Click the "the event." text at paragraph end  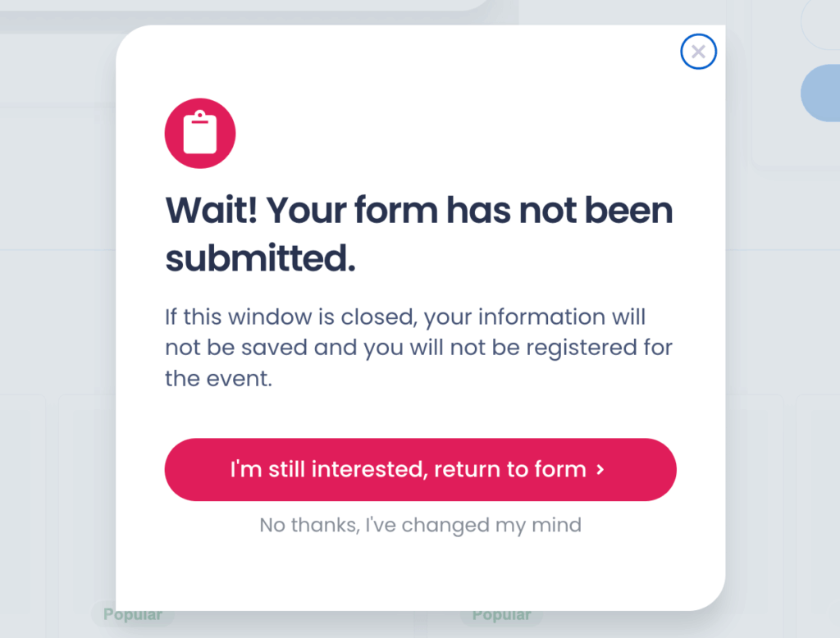(218, 379)
